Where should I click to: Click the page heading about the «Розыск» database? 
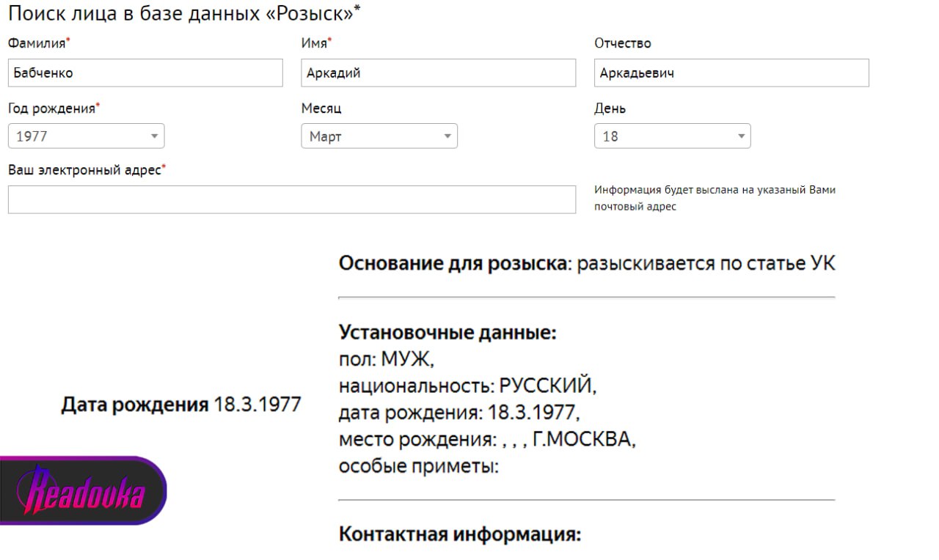pos(183,13)
